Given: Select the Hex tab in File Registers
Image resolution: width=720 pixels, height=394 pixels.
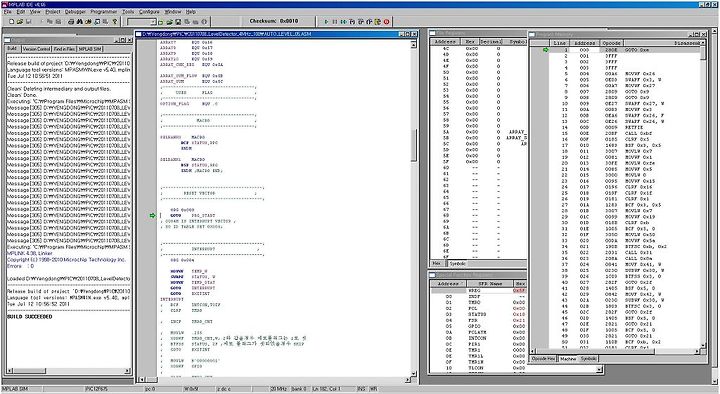Looking at the screenshot, I should click(x=437, y=264).
